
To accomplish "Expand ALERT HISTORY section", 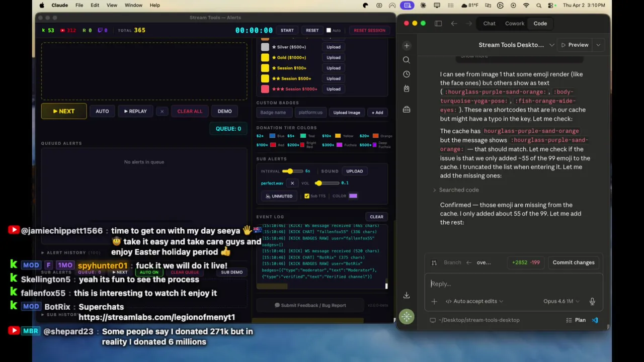I will click(x=70, y=252).
